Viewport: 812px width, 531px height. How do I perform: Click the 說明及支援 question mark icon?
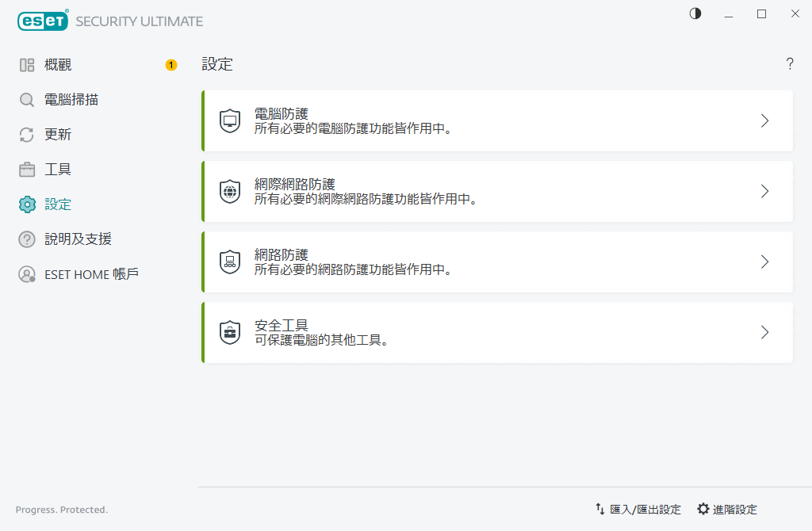[x=27, y=239]
